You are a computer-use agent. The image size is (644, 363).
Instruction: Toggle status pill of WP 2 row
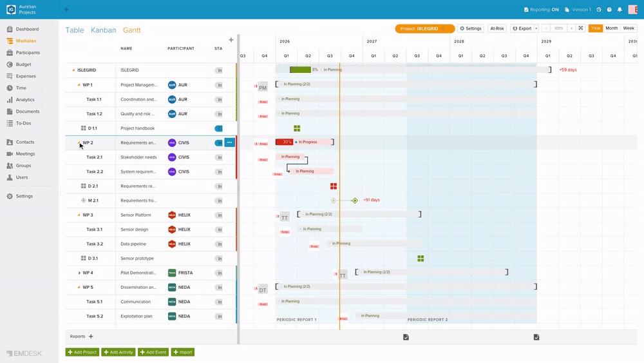point(218,142)
